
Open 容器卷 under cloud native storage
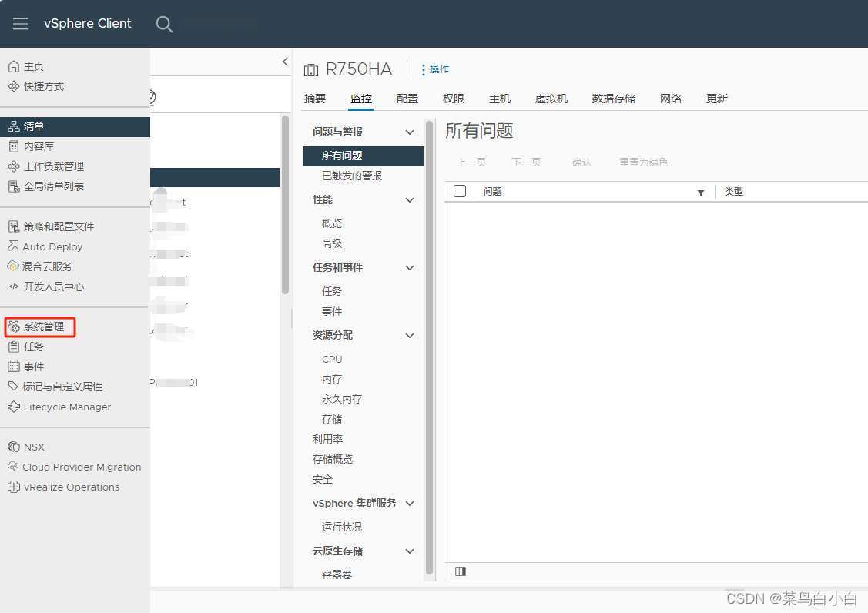[x=337, y=574]
